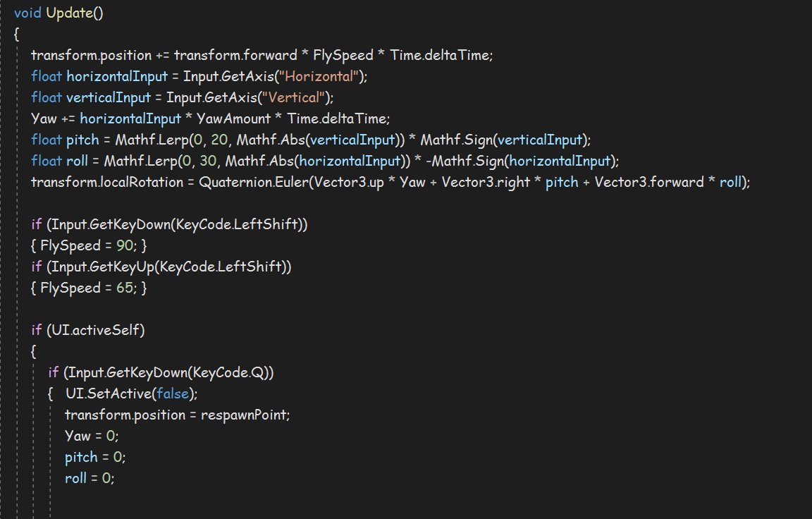Click the FlySpeed = 90 value
The width and height of the screenshot is (812, 519).
[125, 245]
